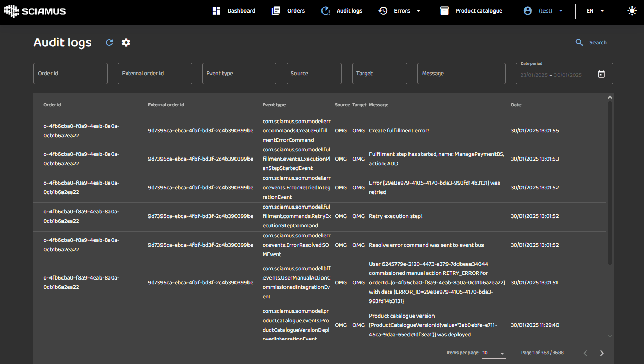644x364 pixels.
Task: Click the calendar icon in Date period
Action: coord(601,74)
